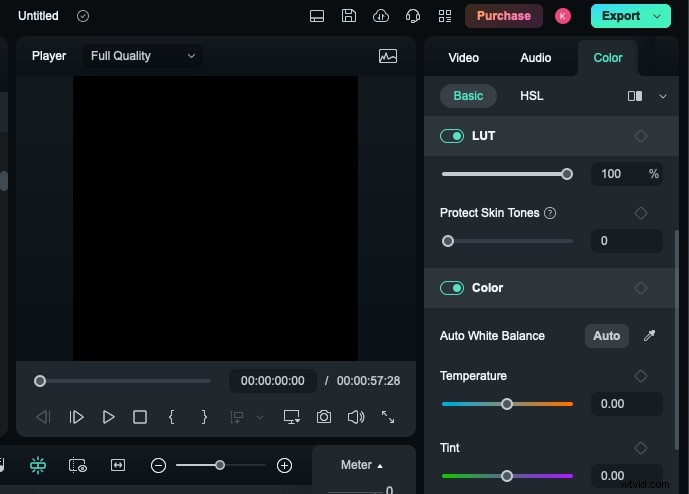Click the Purchase button
This screenshot has height=494, width=689.
[x=504, y=16]
